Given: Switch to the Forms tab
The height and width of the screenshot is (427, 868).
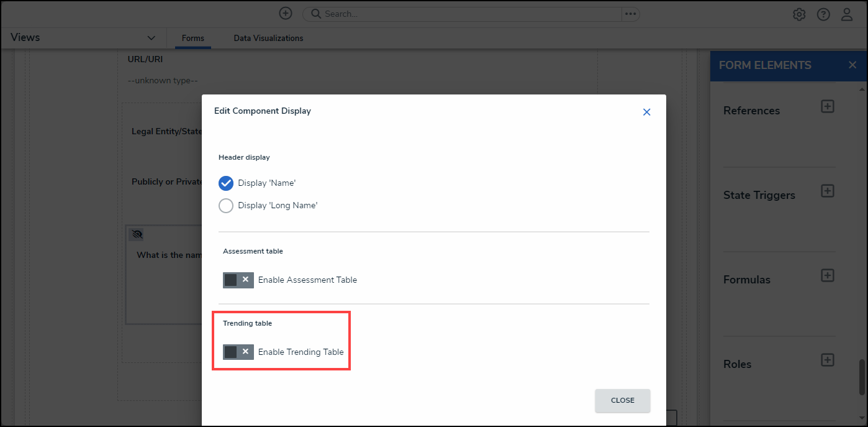Looking at the screenshot, I should point(192,38).
